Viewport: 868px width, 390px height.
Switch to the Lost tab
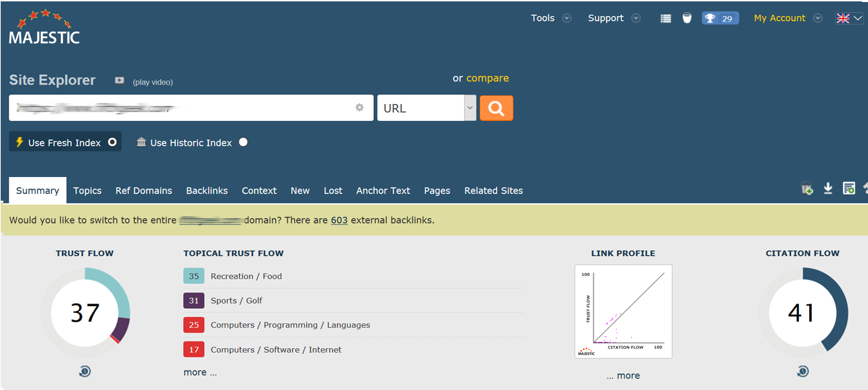tap(333, 191)
